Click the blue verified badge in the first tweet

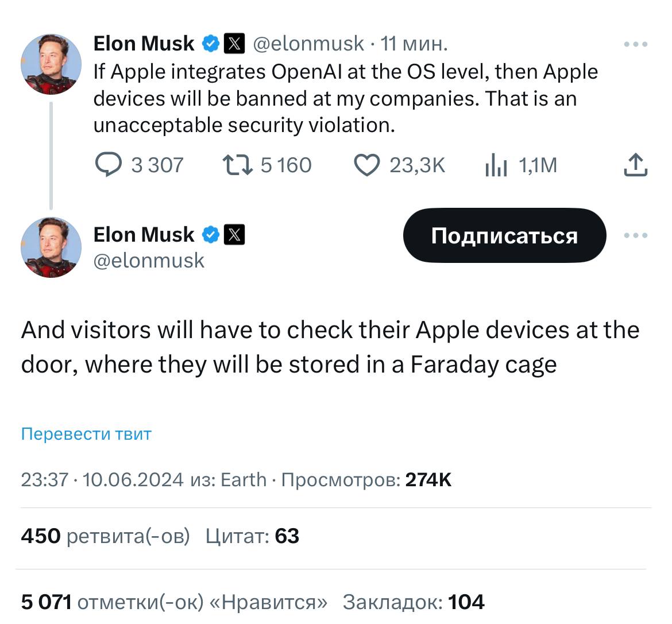tap(211, 44)
